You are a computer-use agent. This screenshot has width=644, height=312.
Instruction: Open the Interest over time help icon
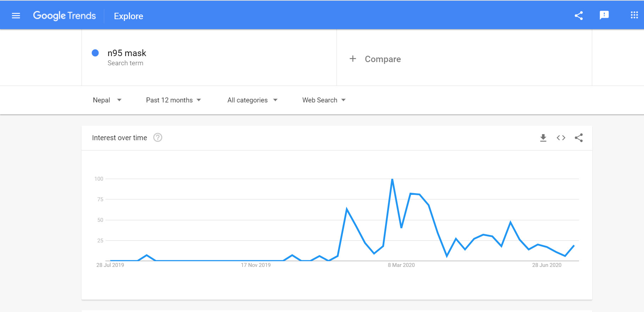158,137
